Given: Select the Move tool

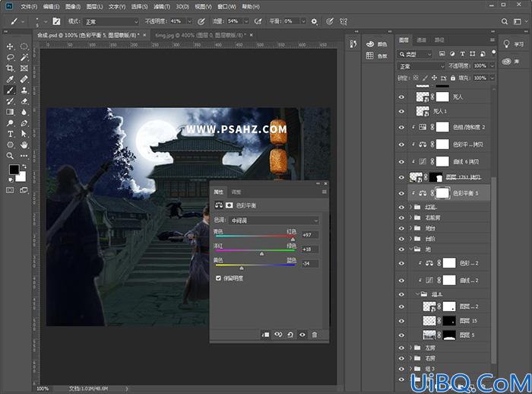Looking at the screenshot, I should click(x=10, y=46).
